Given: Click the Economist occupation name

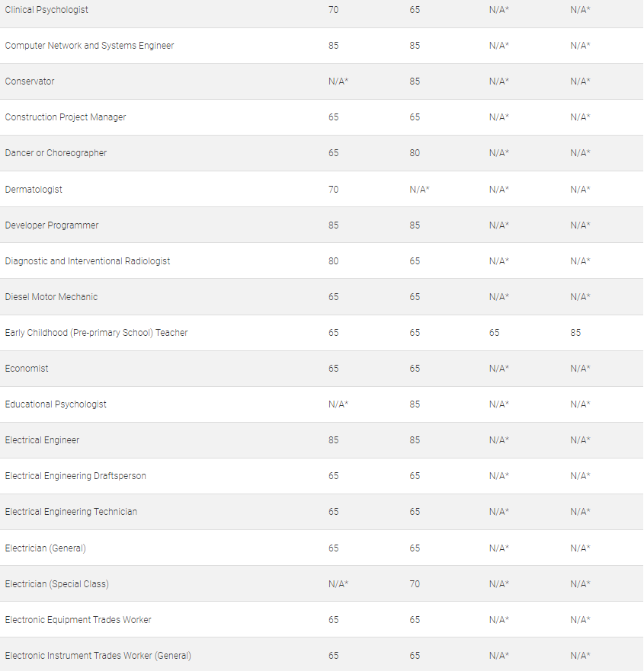Looking at the screenshot, I should point(27,369).
